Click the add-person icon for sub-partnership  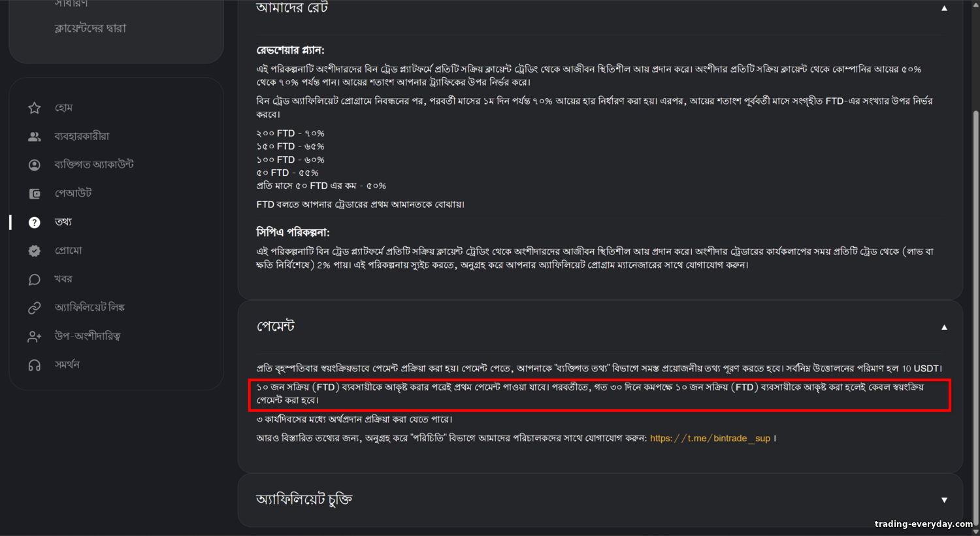click(x=35, y=337)
